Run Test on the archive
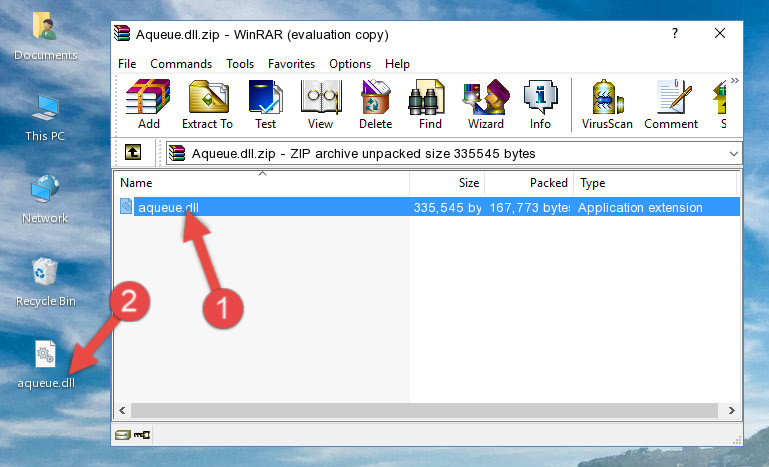This screenshot has height=467, width=769. click(x=265, y=104)
